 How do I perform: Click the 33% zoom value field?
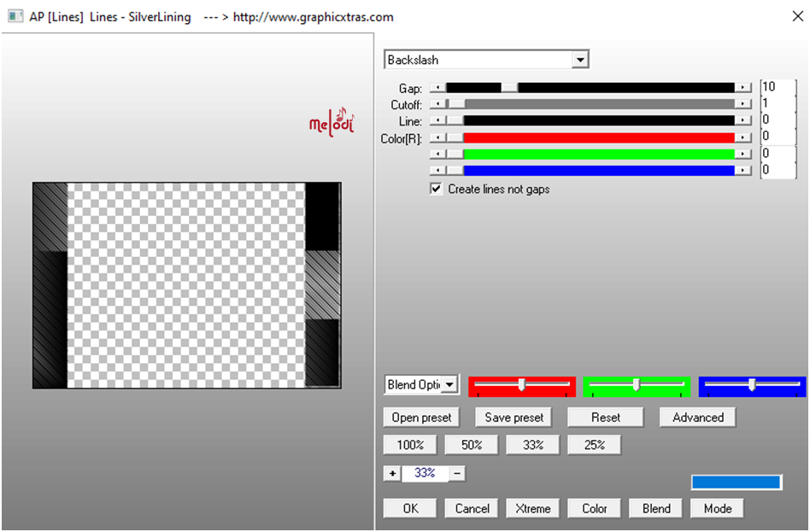[x=425, y=473]
